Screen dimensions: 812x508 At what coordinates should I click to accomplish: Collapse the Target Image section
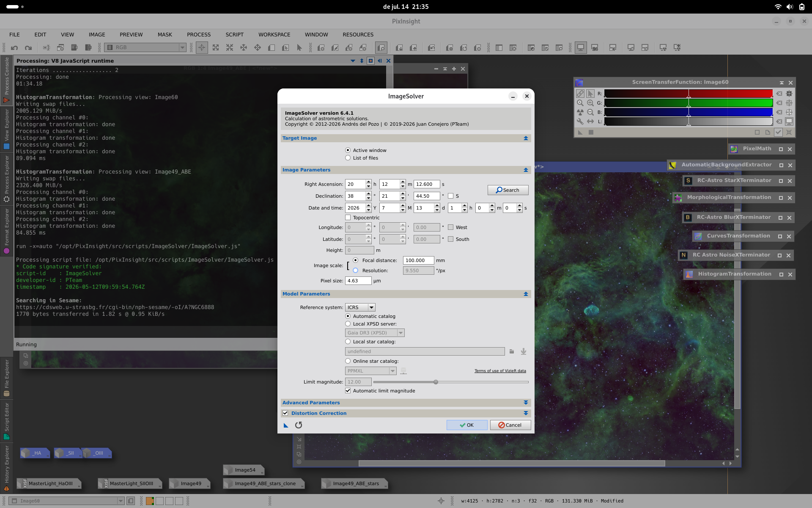click(526, 138)
